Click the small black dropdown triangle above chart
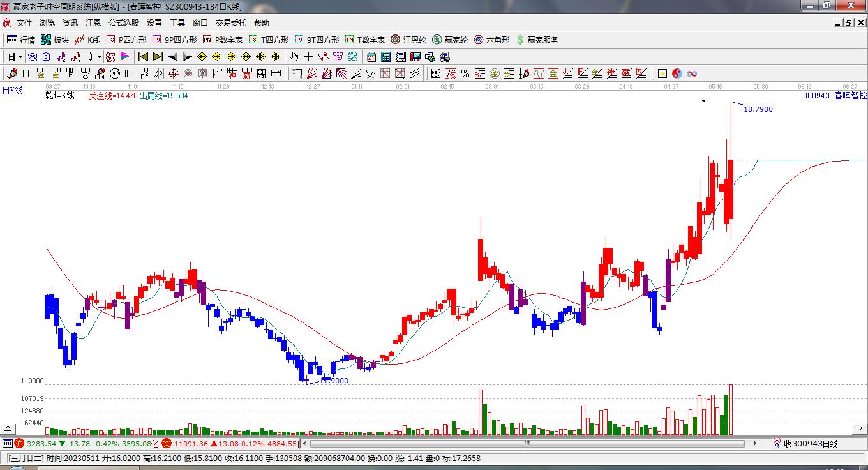The height and width of the screenshot is (470, 868). coord(703,101)
